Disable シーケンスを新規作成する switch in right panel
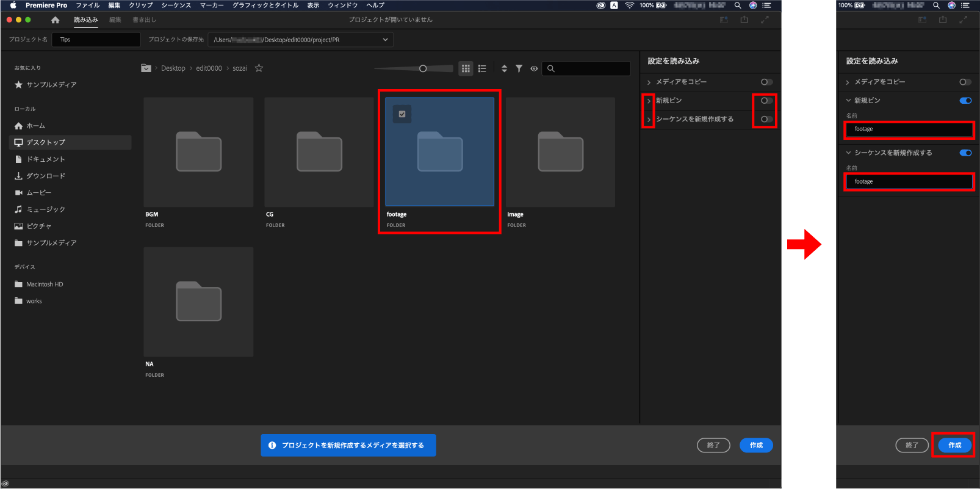 [965, 153]
